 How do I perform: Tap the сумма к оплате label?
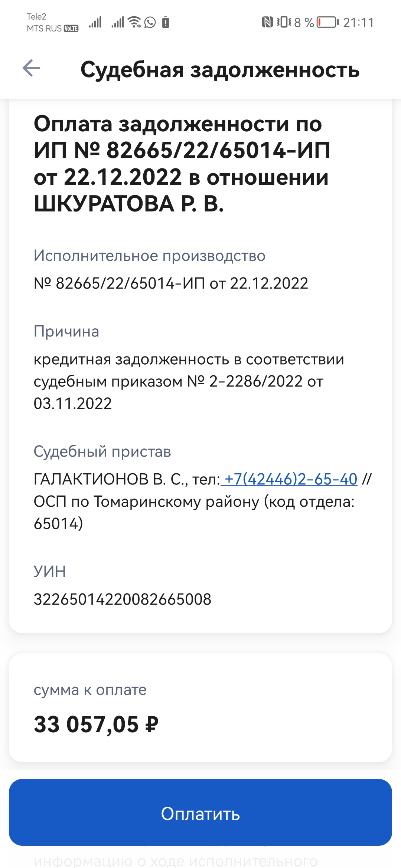click(x=90, y=690)
